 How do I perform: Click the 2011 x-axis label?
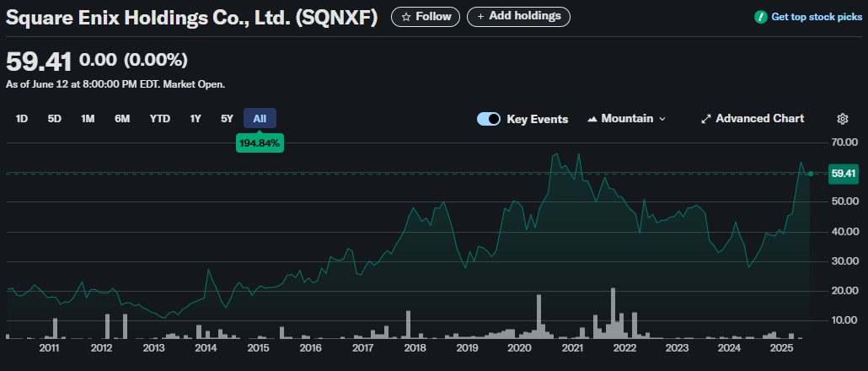(x=49, y=348)
